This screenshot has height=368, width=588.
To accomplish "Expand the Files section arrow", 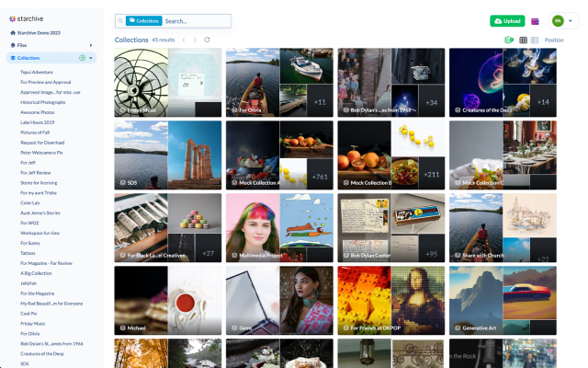I will (90, 44).
